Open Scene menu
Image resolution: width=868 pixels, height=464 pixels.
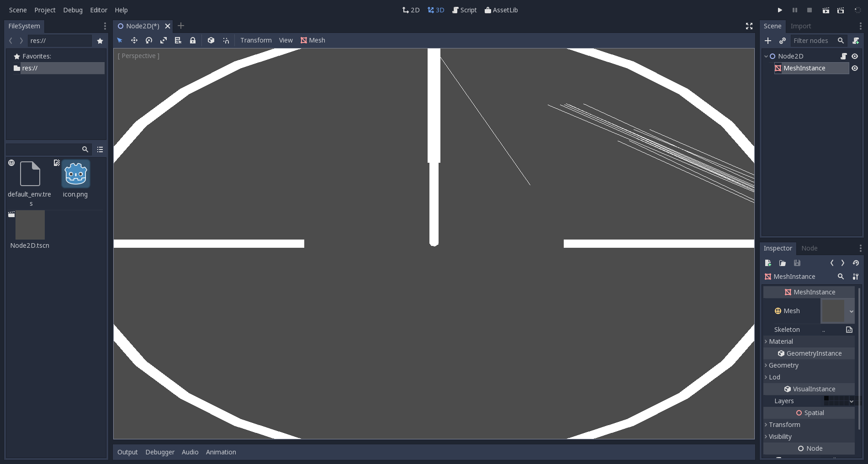pos(18,10)
